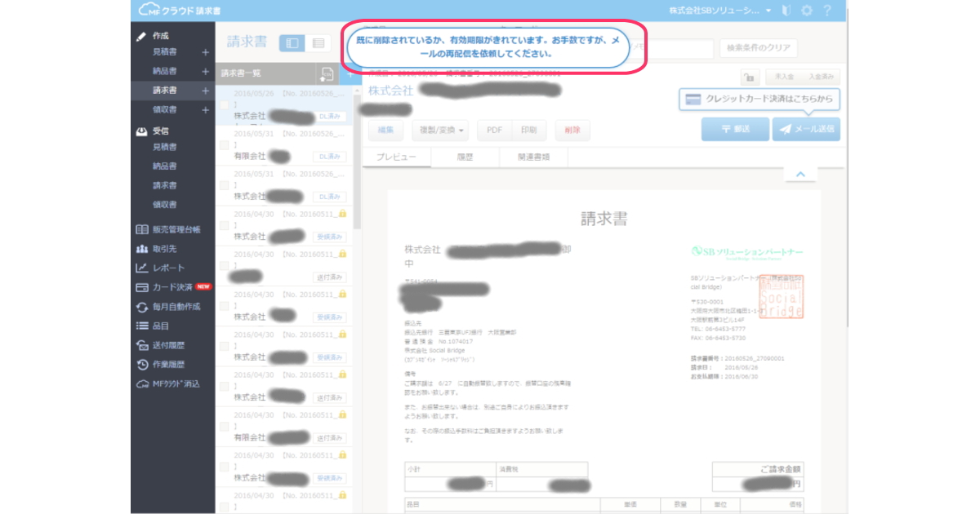Click DL済み badge in 2016/05/31 有限会社 row
Screen dimensions: 980x514
coord(330,157)
